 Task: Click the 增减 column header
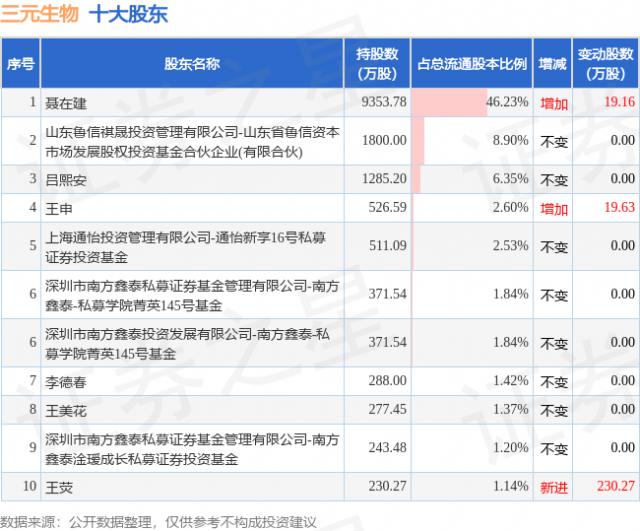click(x=553, y=64)
